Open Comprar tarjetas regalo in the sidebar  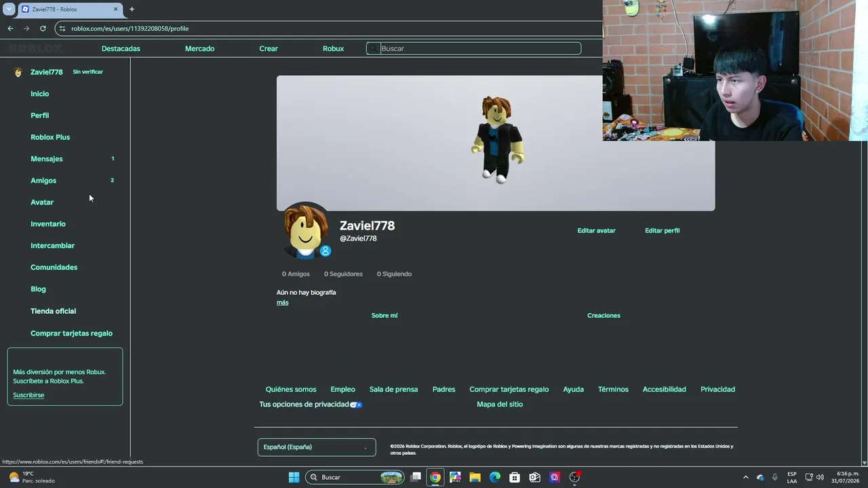[71, 333]
